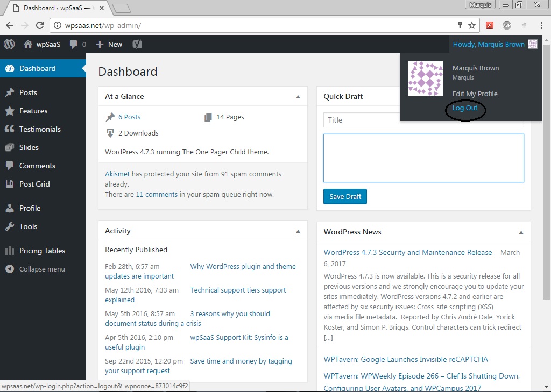Image resolution: width=551 pixels, height=392 pixels.
Task: Open a new browser tab
Action: point(122,8)
